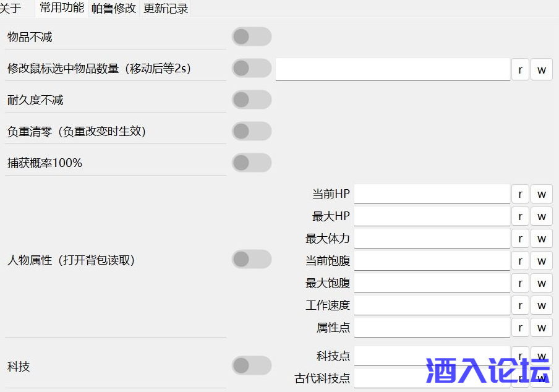Switch to 帕鲁修改 tab
Screen dimensions: 559x392
(x=114, y=9)
